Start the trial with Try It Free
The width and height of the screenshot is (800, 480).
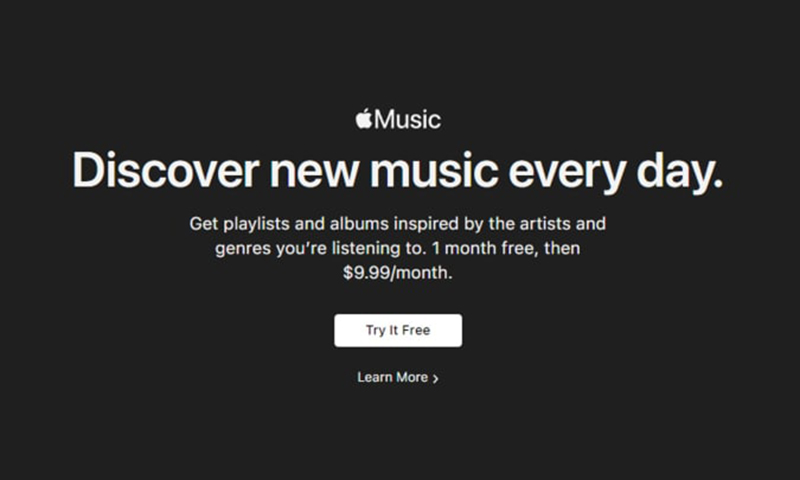(x=398, y=331)
